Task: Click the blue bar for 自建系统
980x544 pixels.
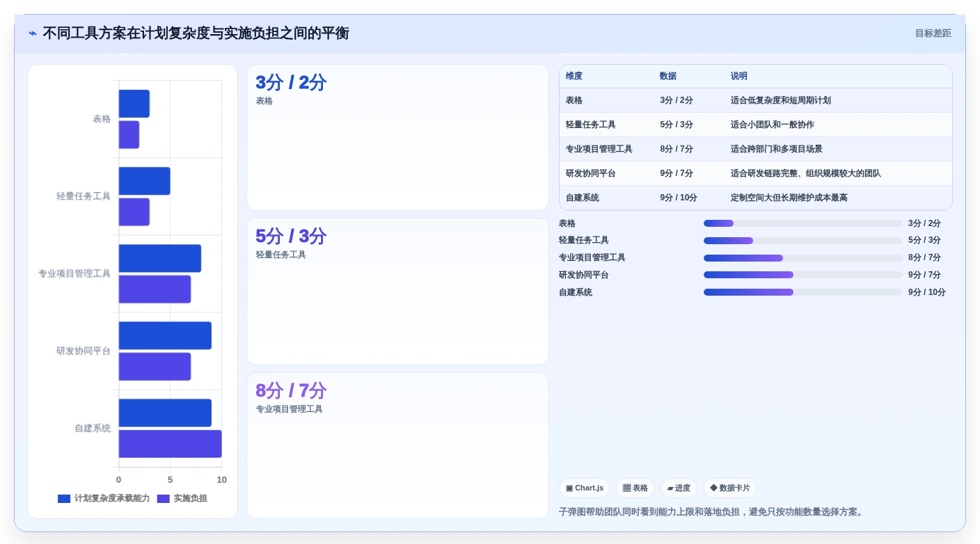Action: [x=165, y=413]
